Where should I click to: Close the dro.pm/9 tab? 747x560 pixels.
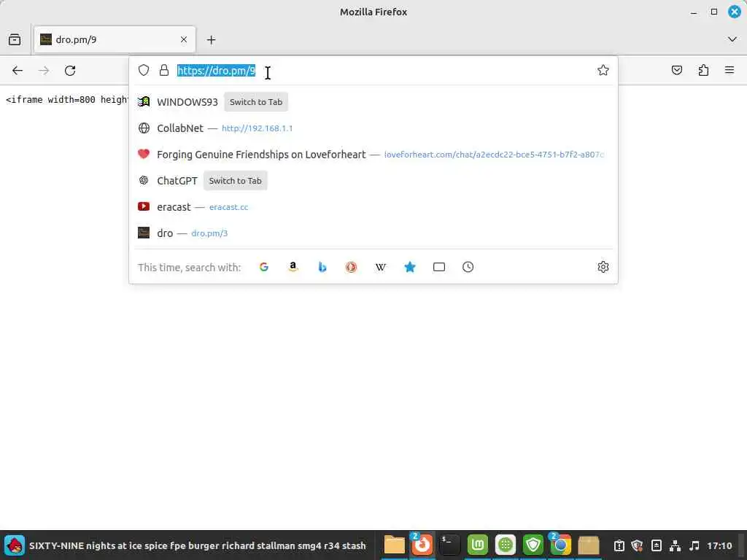pyautogui.click(x=184, y=39)
